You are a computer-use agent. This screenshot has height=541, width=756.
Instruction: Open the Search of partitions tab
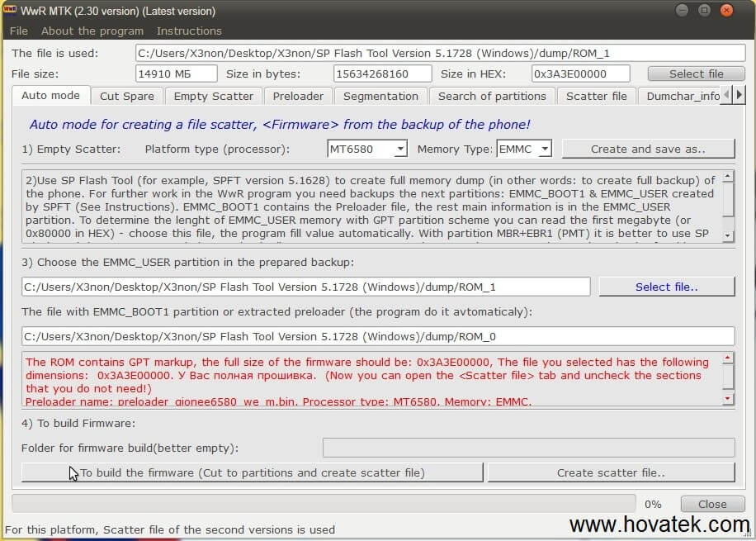492,96
